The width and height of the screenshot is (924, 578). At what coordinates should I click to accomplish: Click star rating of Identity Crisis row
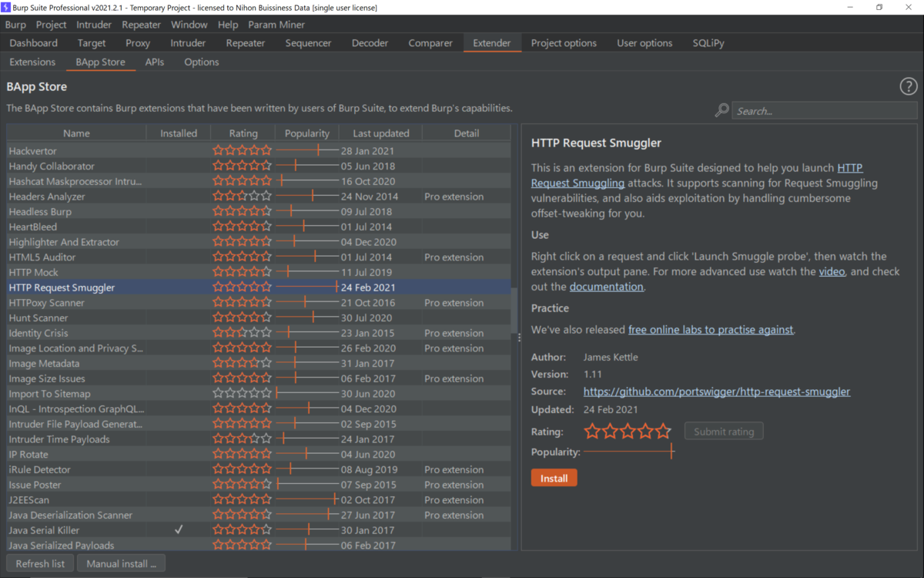pyautogui.click(x=243, y=333)
